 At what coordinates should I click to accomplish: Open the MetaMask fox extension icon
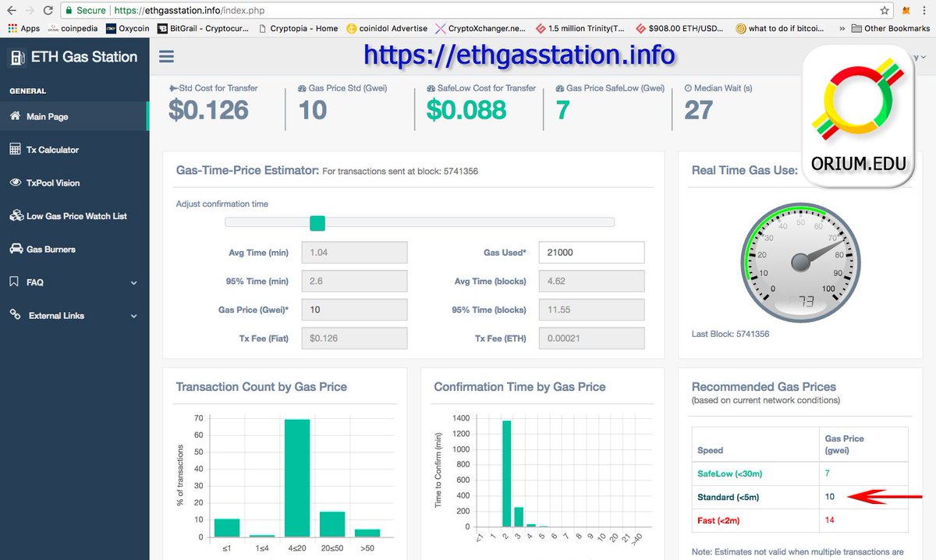tap(906, 11)
